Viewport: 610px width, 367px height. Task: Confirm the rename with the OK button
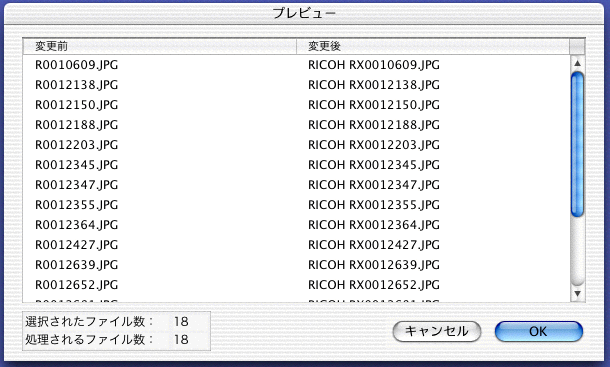539,331
